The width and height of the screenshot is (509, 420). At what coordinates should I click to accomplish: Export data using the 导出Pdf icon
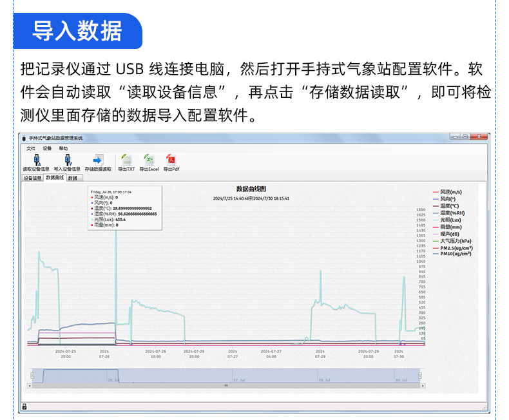tap(171, 160)
